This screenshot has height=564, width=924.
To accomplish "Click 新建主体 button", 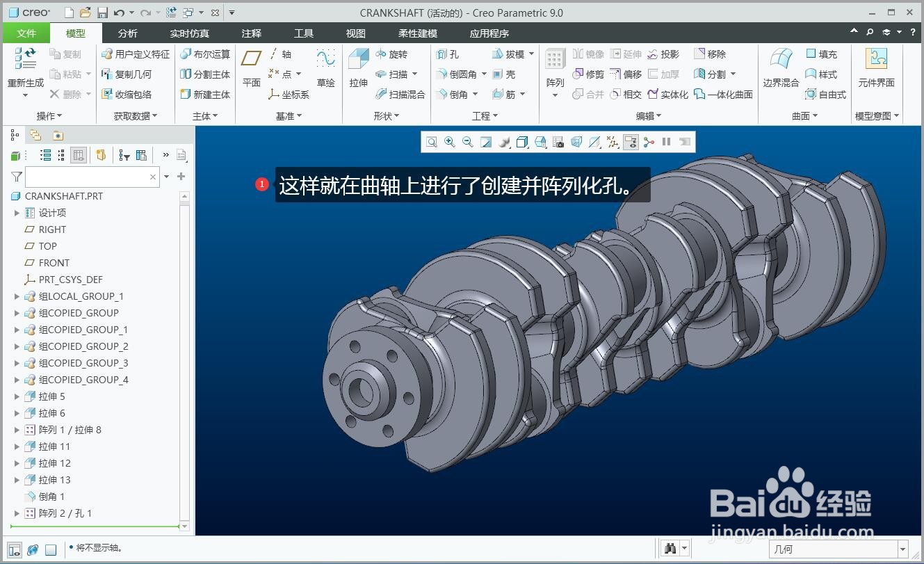I will [x=205, y=95].
